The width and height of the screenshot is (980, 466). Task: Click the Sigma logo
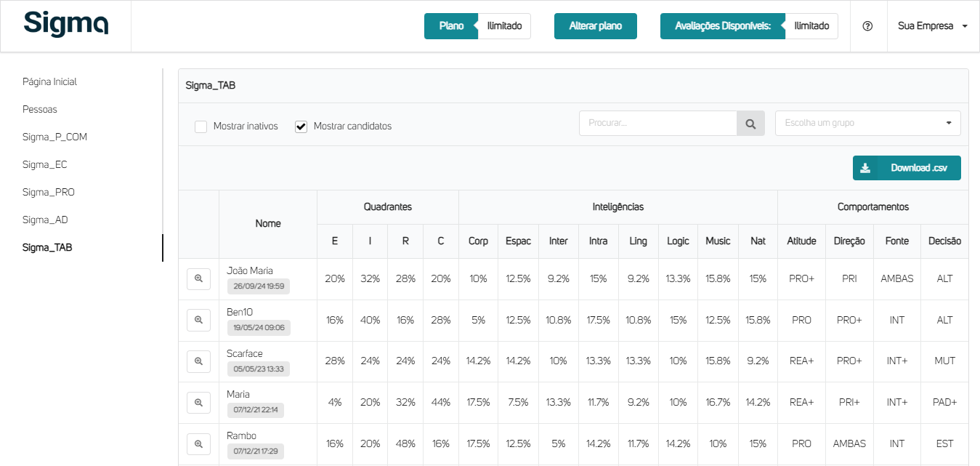[x=66, y=24]
